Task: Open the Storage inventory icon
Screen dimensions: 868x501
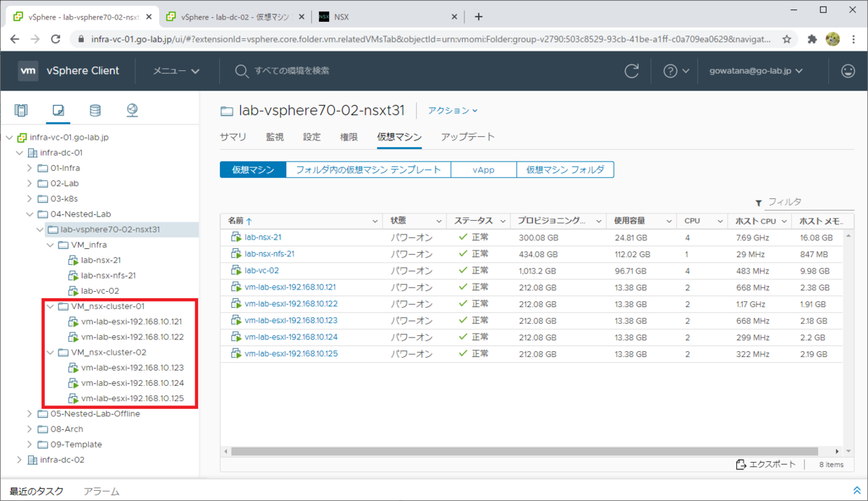Action: pos(95,111)
